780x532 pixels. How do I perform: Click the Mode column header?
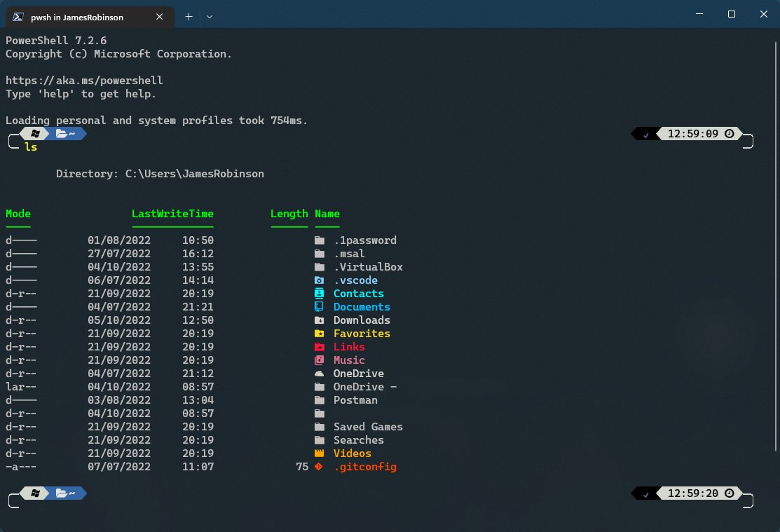[18, 214]
